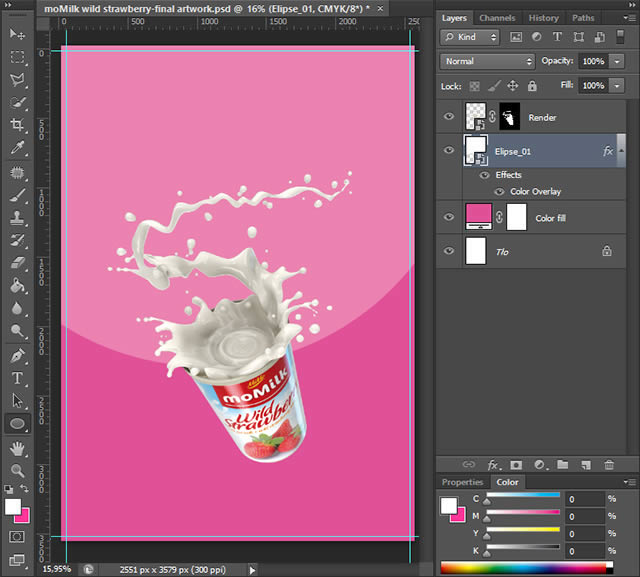This screenshot has height=577, width=640.
Task: Hide the Color fill layer
Action: (x=449, y=217)
